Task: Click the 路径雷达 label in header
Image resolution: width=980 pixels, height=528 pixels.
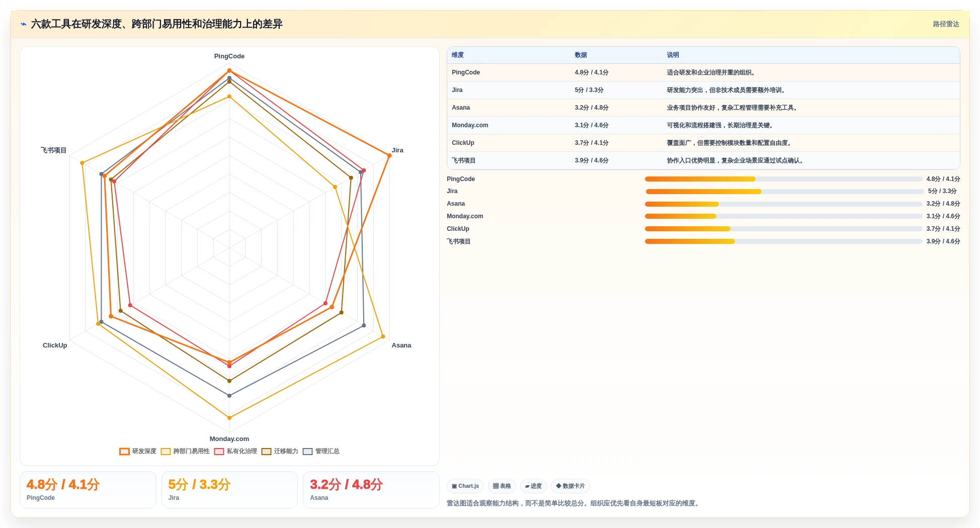Action: coord(946,24)
